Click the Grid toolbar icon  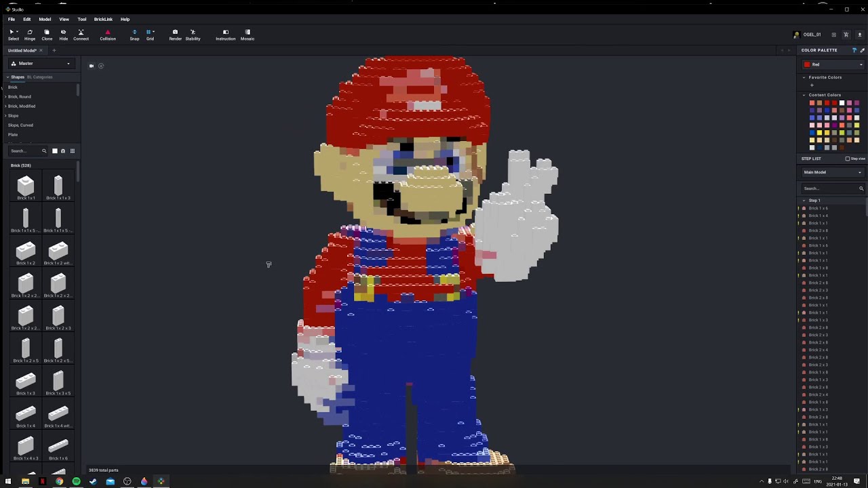tap(149, 35)
